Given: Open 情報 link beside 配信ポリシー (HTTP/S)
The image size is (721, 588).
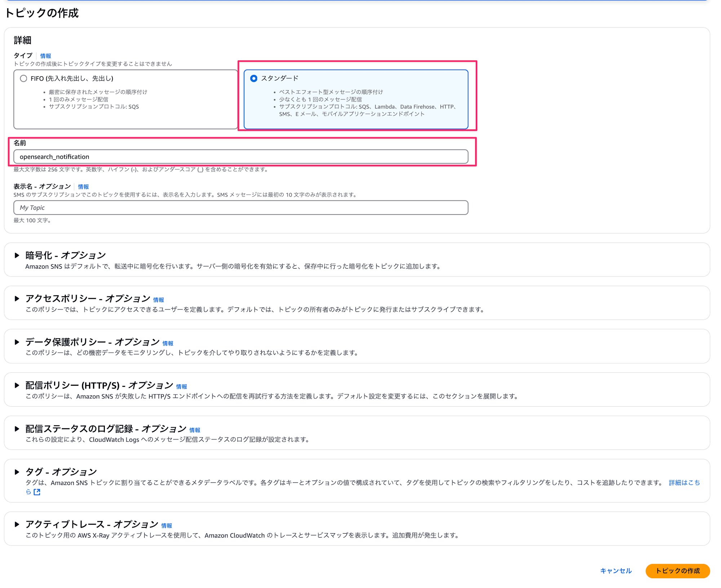Looking at the screenshot, I should [x=182, y=387].
